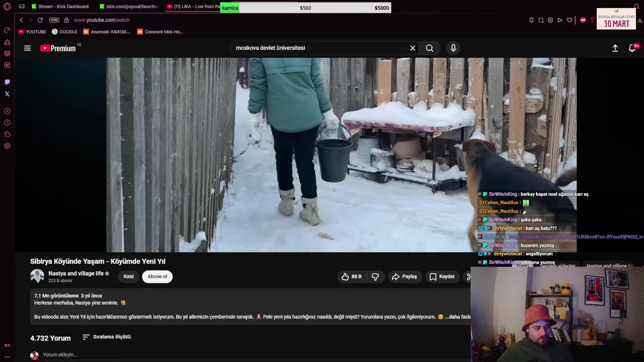Click the send/flow arrow icon in toolbar
Viewport: 644px width, 362px height.
(559, 20)
